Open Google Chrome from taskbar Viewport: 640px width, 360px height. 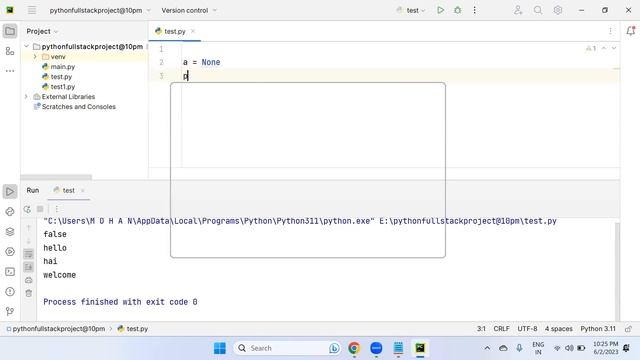[354, 348]
